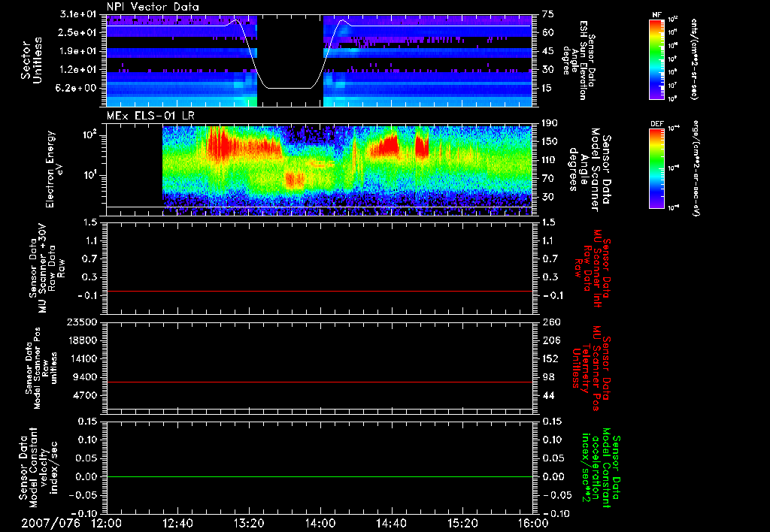Click the '206' telemetry tick label

coord(550,340)
